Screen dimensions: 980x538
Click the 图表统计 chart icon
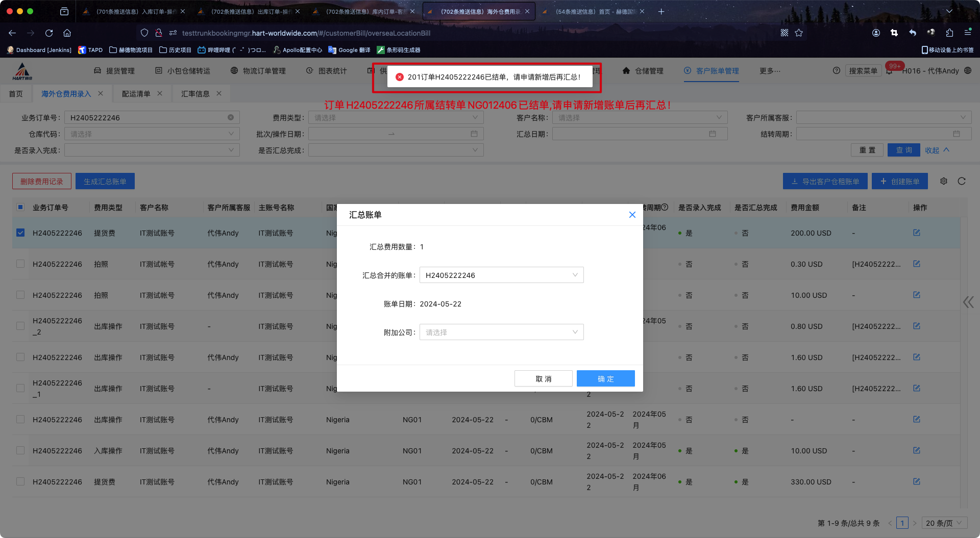(x=309, y=71)
